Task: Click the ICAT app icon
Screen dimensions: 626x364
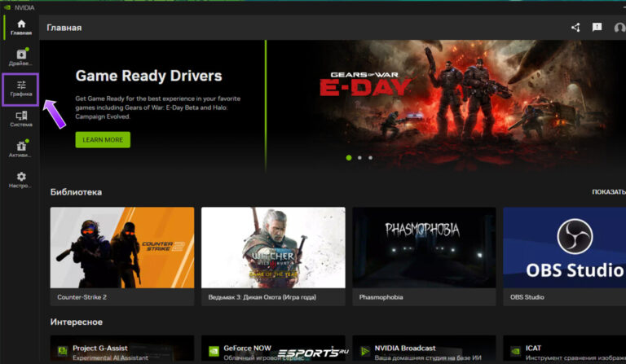Action: (516, 351)
